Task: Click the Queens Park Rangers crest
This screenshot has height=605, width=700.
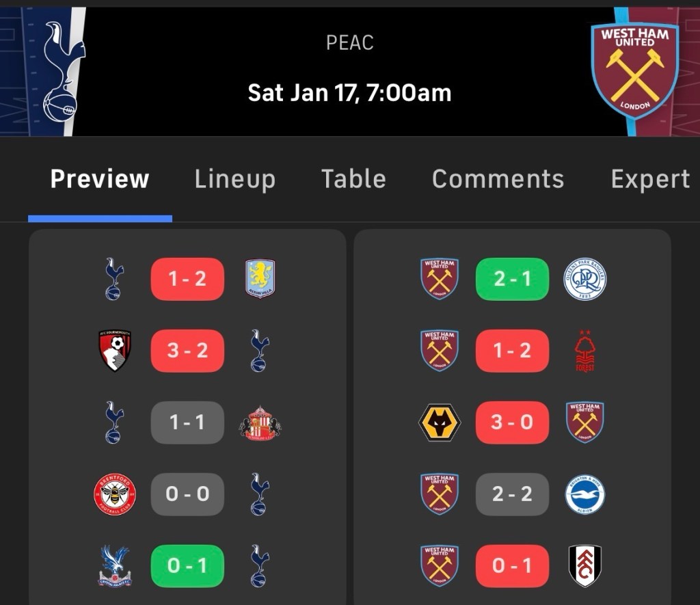Action: tap(585, 279)
